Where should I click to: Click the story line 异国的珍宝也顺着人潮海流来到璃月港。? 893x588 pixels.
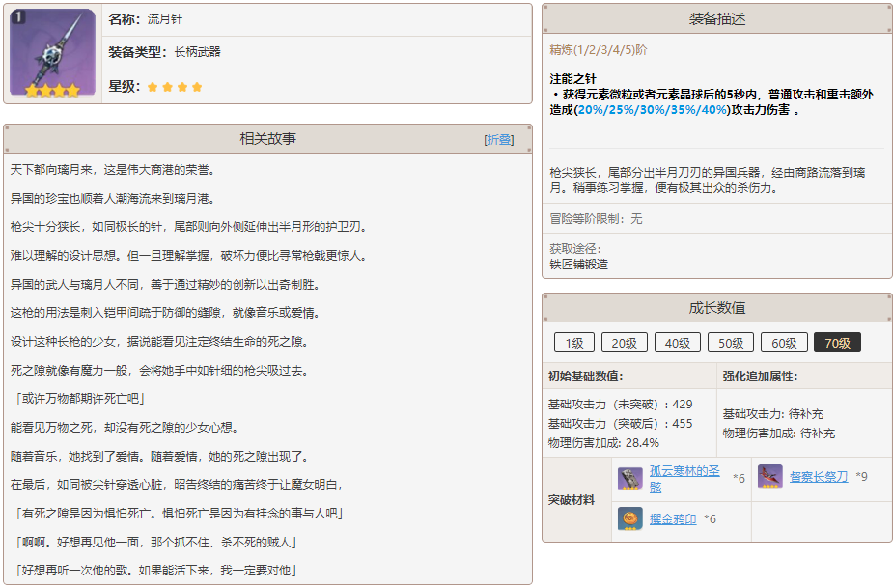[x=113, y=199]
